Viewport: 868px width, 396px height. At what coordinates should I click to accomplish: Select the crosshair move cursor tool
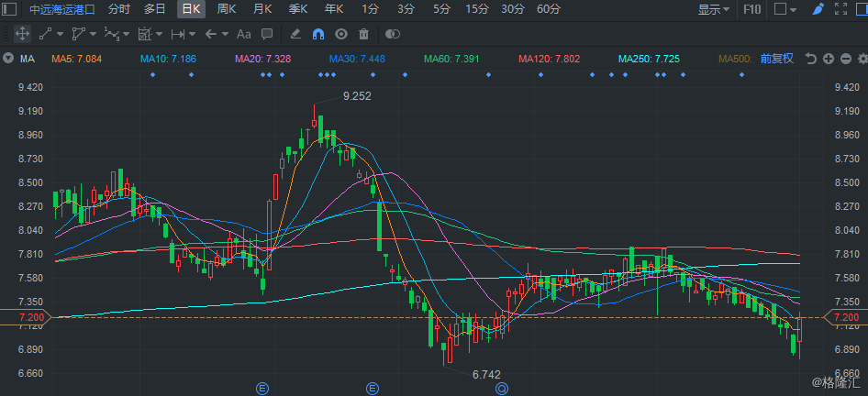[22, 34]
